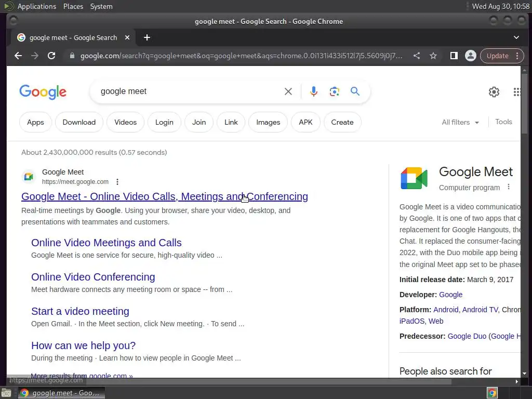Screen dimensions: 532x399
Task: Click the Developer 'Google' link
Action: pos(450,295)
